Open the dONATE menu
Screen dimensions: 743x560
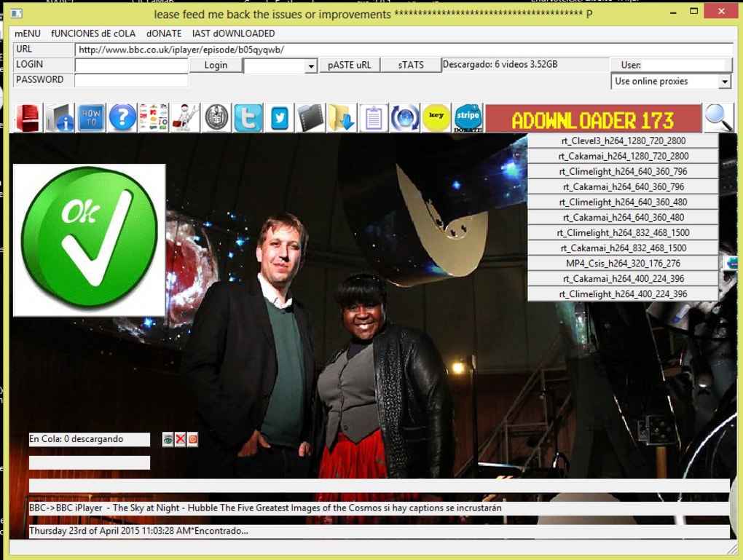(164, 33)
